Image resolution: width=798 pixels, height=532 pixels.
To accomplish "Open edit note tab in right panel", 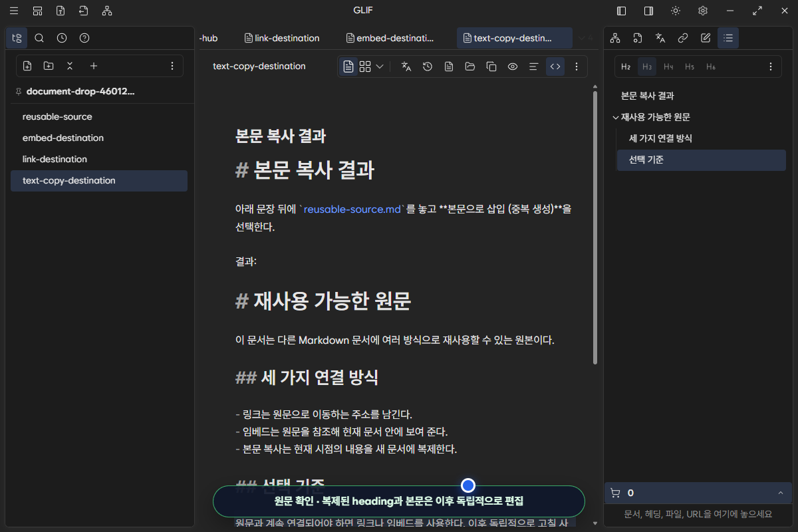I will pos(706,38).
